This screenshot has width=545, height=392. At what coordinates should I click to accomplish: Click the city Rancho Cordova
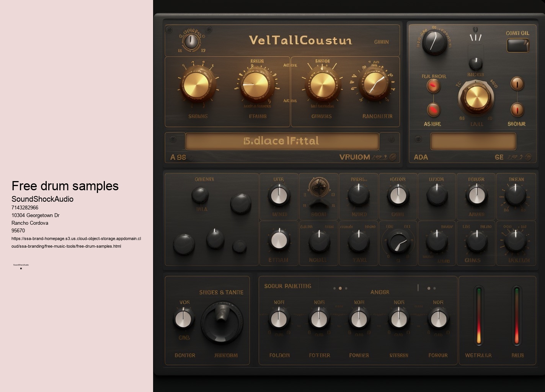click(x=30, y=223)
